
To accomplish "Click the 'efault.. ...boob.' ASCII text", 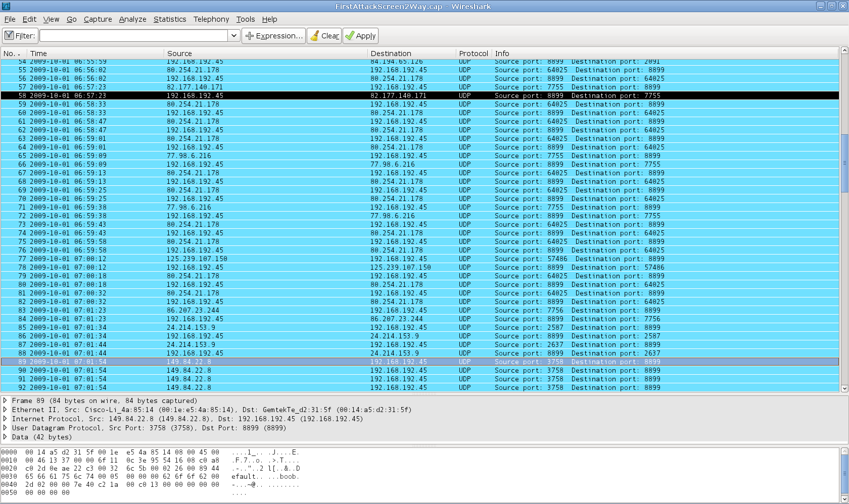I will pyautogui.click(x=265, y=476).
